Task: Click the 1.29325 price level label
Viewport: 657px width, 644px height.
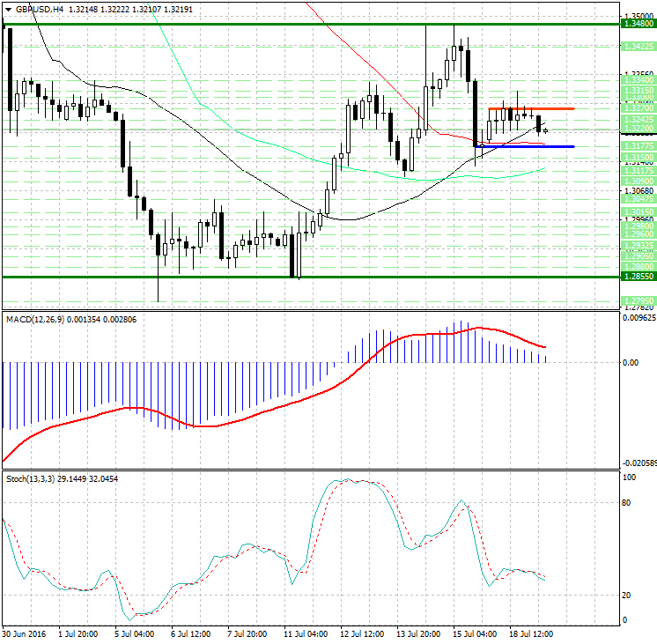Action: pos(639,245)
